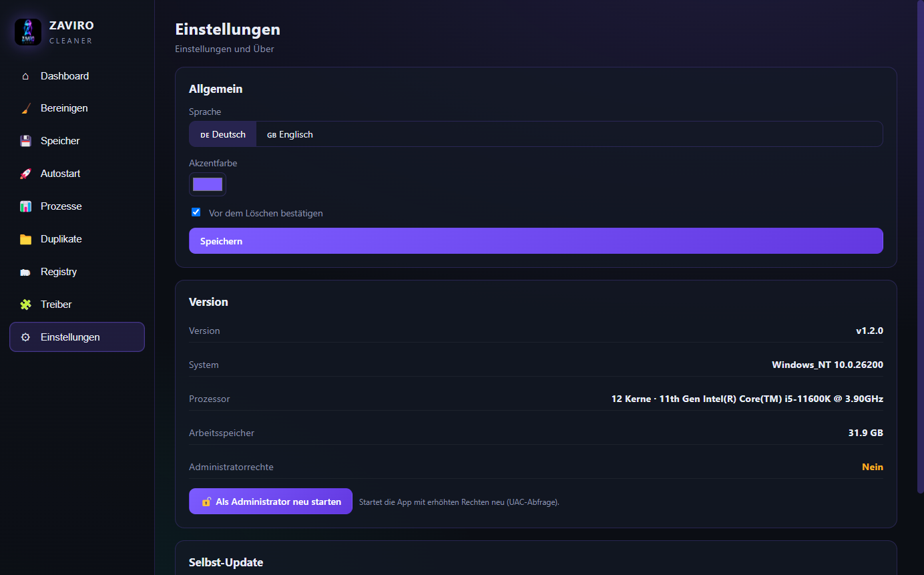Select the gear icon for Einstellungen in the sidebar
Screen dimensions: 924x575
[25, 337]
